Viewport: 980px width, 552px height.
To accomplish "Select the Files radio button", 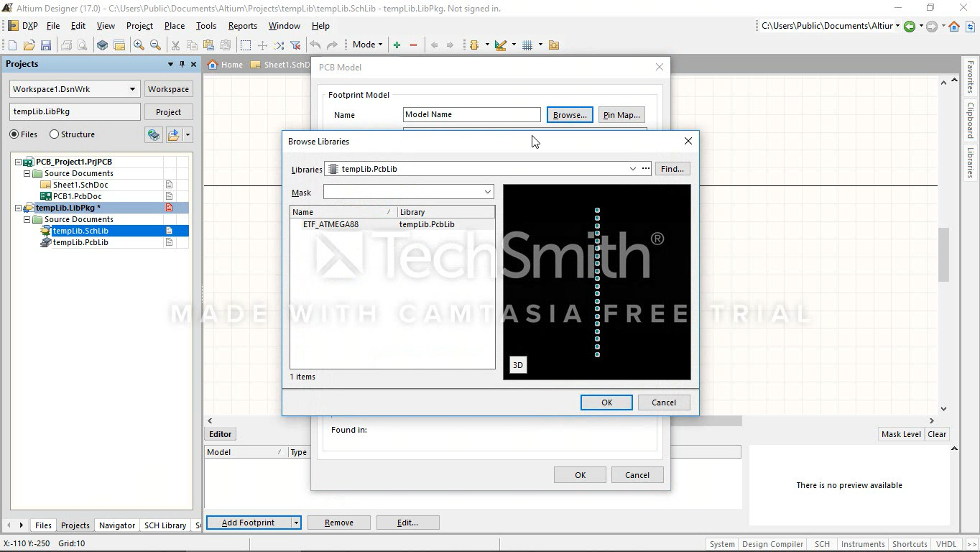I will 14,134.
